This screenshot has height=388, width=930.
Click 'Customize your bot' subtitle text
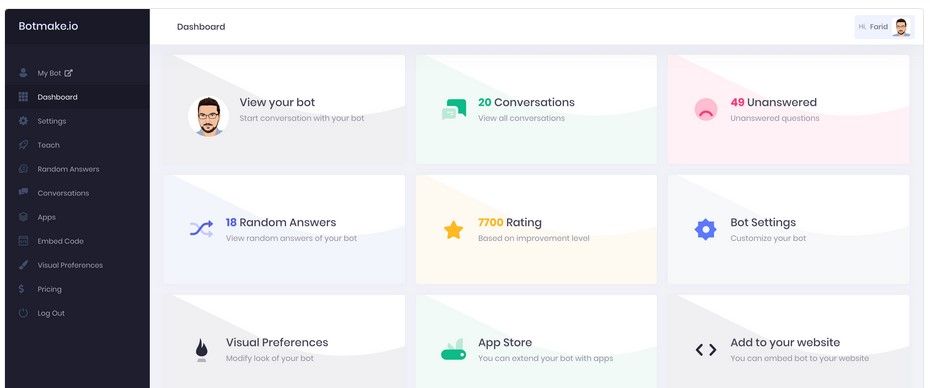768,238
